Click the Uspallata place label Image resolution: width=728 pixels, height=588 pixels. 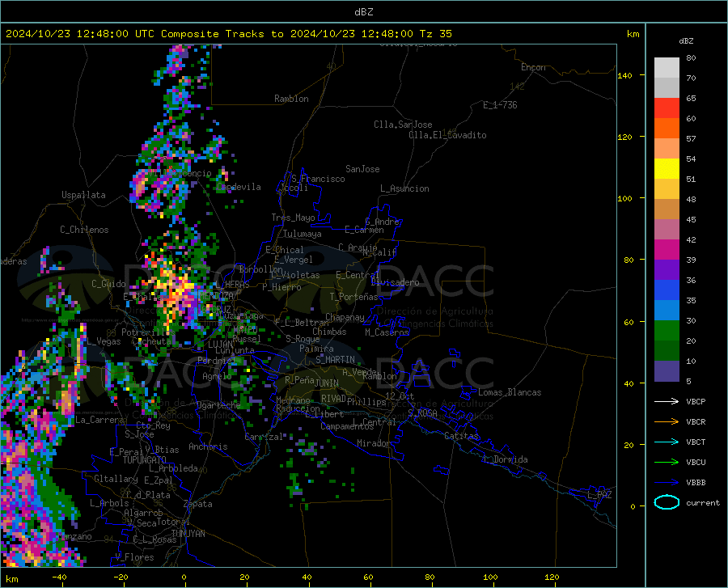click(x=83, y=195)
